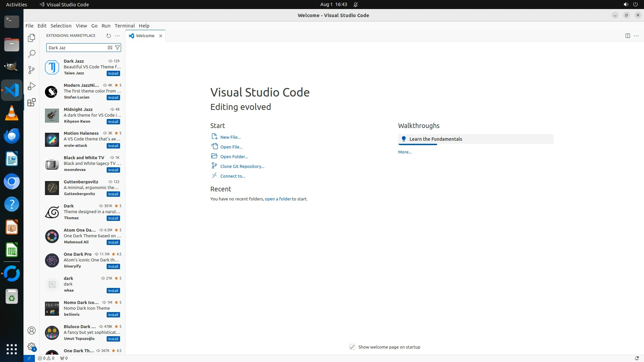Open editor More Actions ellipsis menu
Screen dimensions: 644x362
point(636,36)
